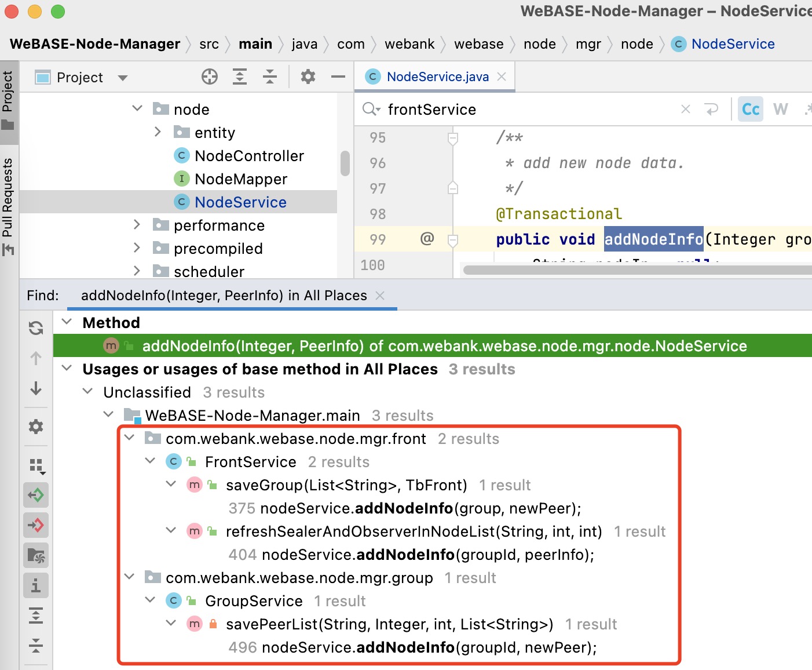Screen dimensions: 812x670
Task: Rerun the find usages search
Action: (x=36, y=328)
